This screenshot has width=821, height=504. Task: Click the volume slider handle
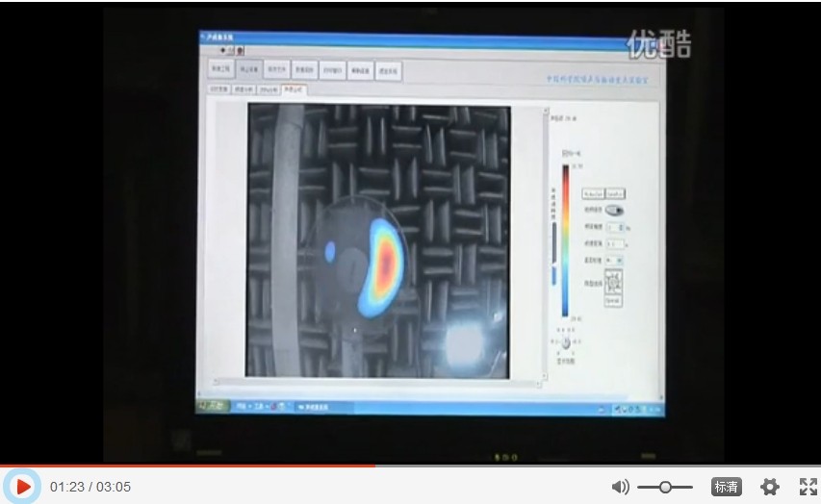[x=665, y=488]
